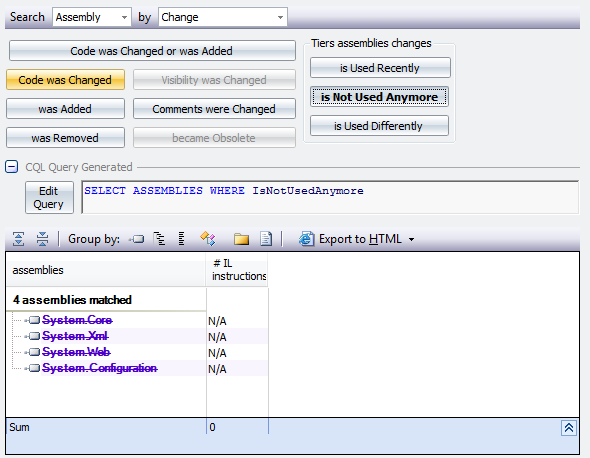Toggle Code was Changed or was Added
The image size is (590, 458).
[x=152, y=51]
